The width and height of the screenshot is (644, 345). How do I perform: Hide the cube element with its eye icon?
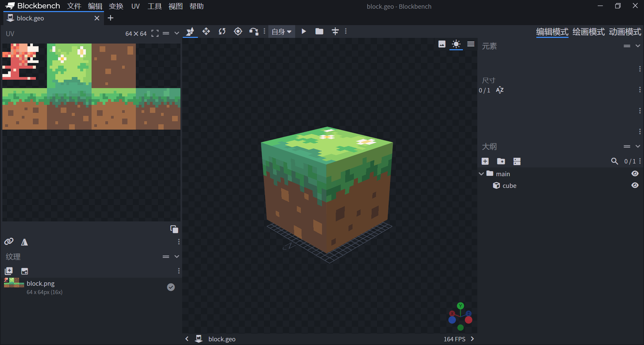tap(635, 185)
